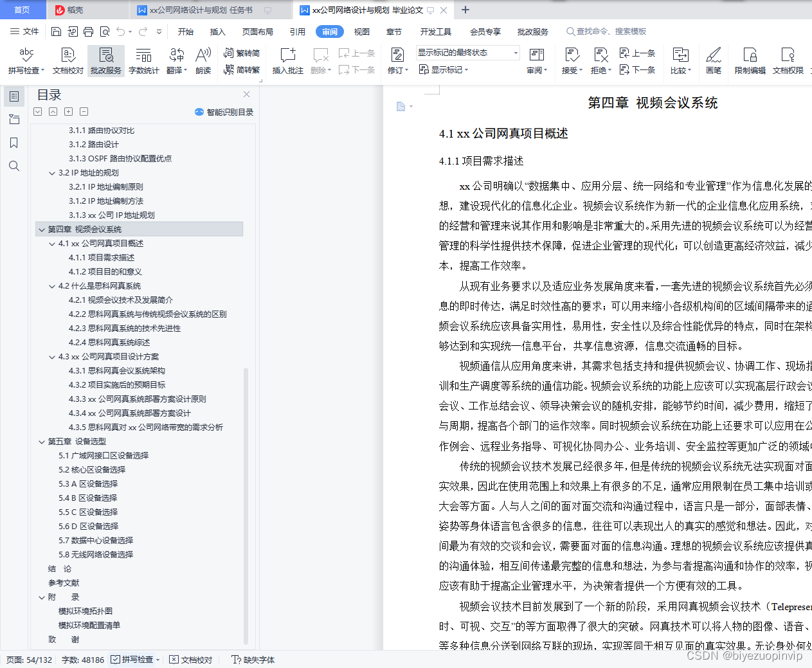The width and height of the screenshot is (812, 668).
Task: Click the 朗读 read aloud icon
Action: [203, 61]
